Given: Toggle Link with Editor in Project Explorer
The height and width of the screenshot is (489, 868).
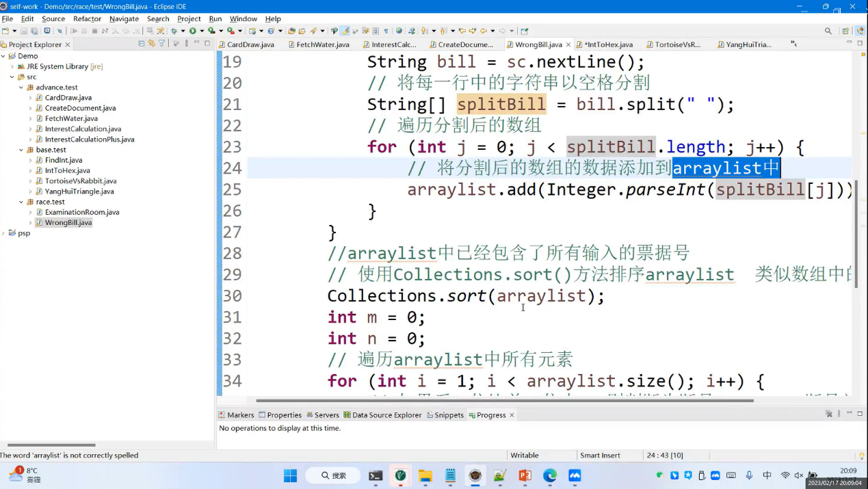Looking at the screenshot, I should click(151, 44).
